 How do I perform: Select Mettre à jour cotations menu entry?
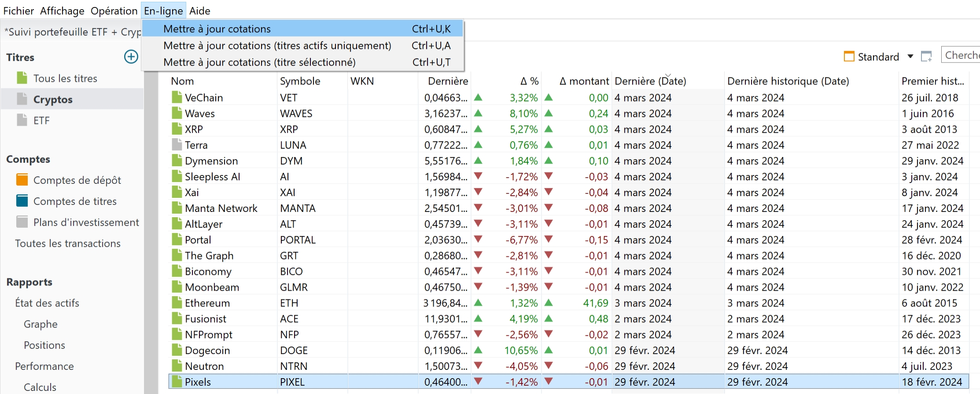(217, 29)
